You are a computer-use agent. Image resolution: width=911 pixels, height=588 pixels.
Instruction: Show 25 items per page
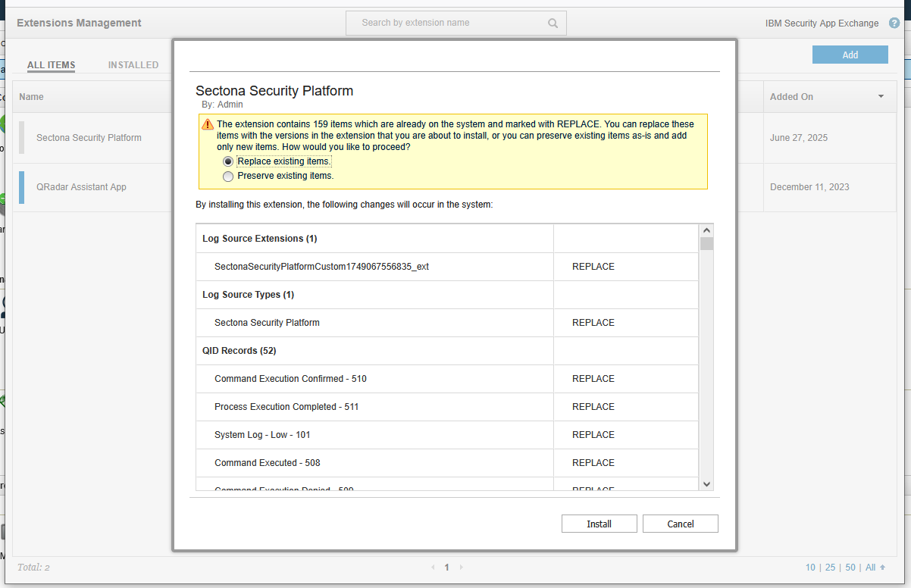pos(831,568)
